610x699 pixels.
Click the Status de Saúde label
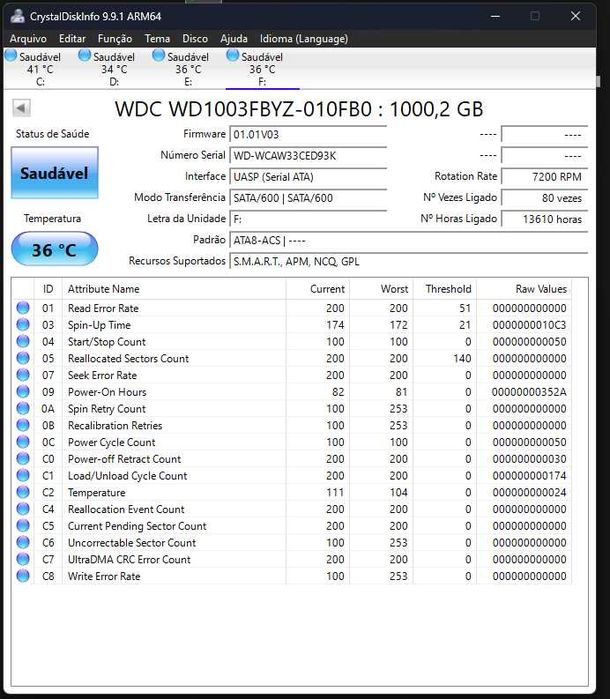(53, 134)
